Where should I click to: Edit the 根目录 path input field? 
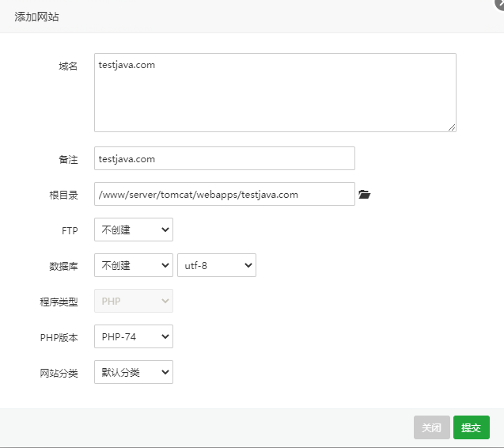[225, 194]
